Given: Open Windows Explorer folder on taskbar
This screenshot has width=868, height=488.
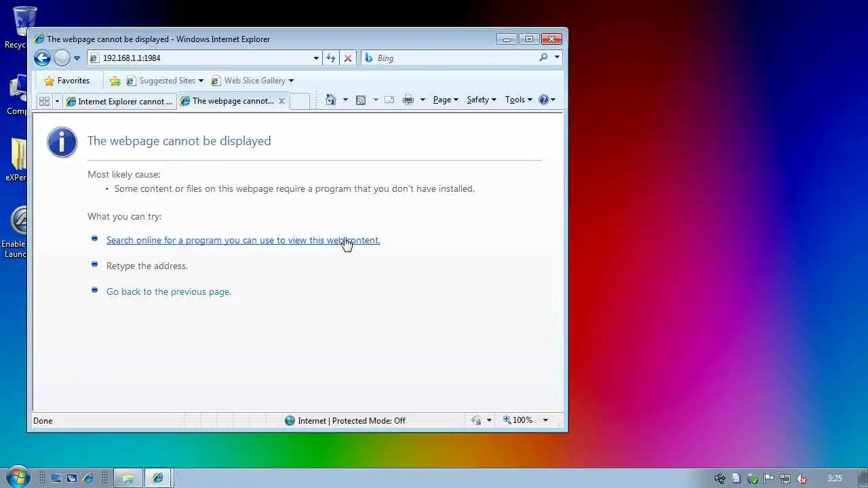Looking at the screenshot, I should 127,478.
